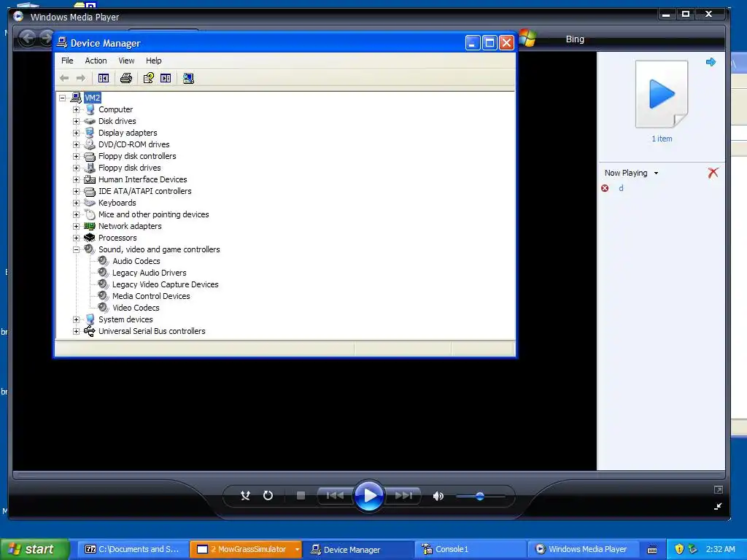Image resolution: width=747 pixels, height=560 pixels.
Task: Click the Next track button
Action: 403,496
